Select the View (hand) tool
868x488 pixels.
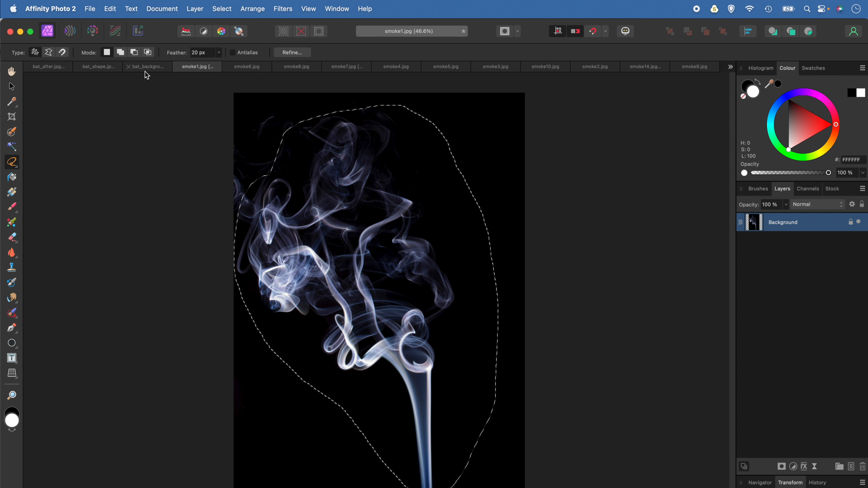[12, 71]
